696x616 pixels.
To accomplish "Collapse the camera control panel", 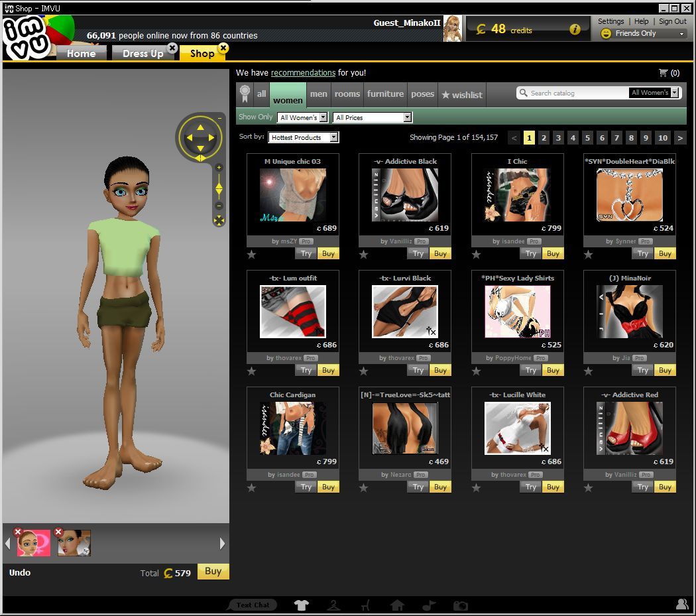I will [x=219, y=118].
